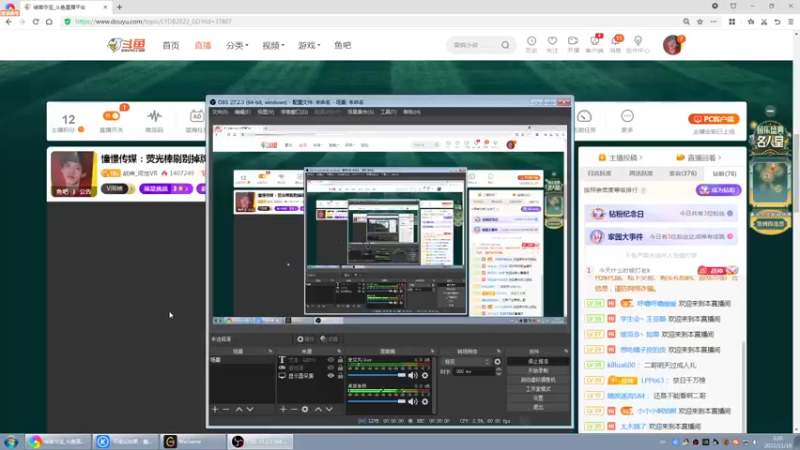Screen dimensions: 800x450
Task: Open microphone channel settings gear
Action: (425, 376)
